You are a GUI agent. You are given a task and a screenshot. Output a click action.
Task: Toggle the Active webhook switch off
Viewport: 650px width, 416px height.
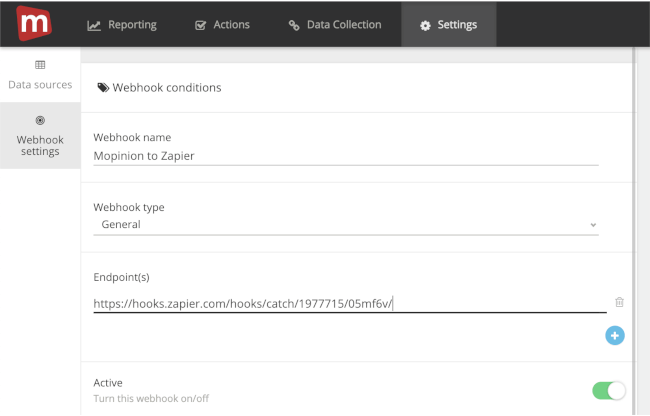[x=608, y=390]
